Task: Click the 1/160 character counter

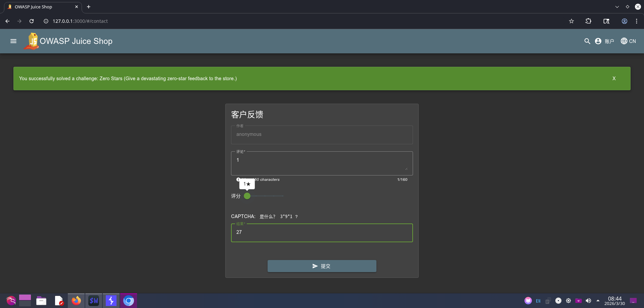Action: (402, 179)
